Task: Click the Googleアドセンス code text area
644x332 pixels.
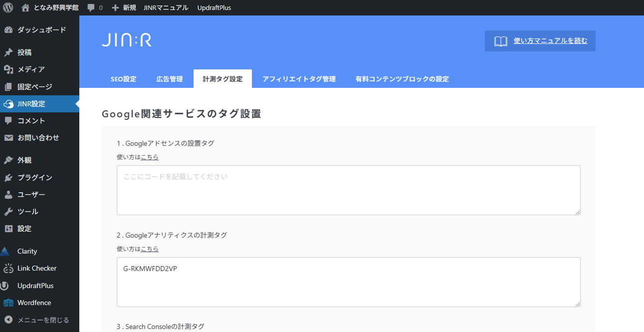Action: [x=348, y=190]
